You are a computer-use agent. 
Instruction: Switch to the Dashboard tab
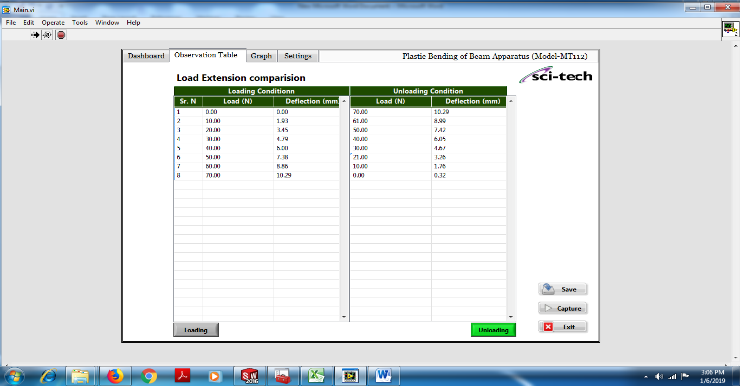tap(146, 56)
